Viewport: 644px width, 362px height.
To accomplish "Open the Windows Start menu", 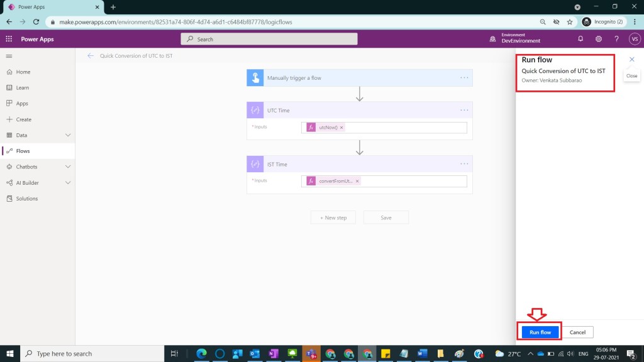I will tap(11, 353).
